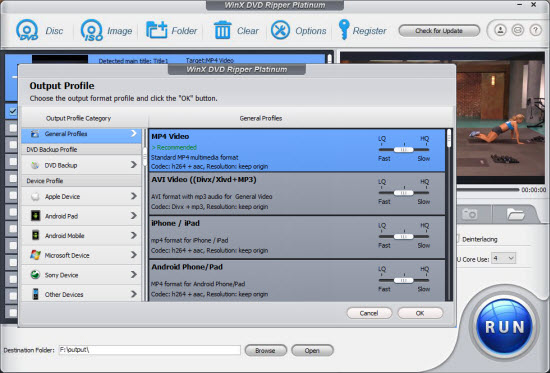This screenshot has width=550, height=373.
Task: Open the destination folder
Action: click(312, 350)
